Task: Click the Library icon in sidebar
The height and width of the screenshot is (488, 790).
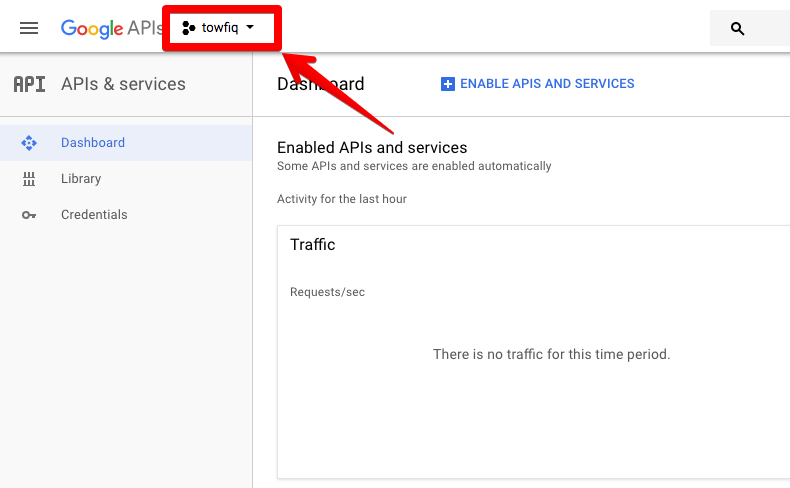Action: [29, 179]
